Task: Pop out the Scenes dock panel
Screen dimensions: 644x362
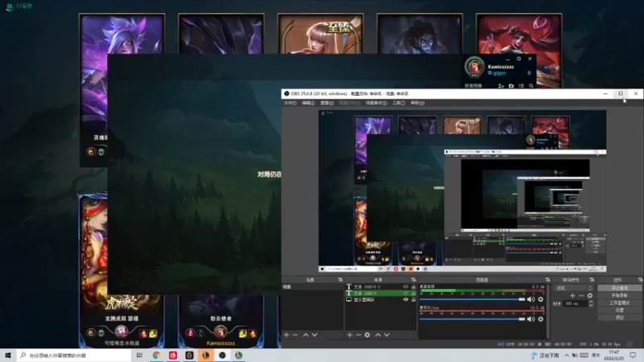Action: point(340,280)
